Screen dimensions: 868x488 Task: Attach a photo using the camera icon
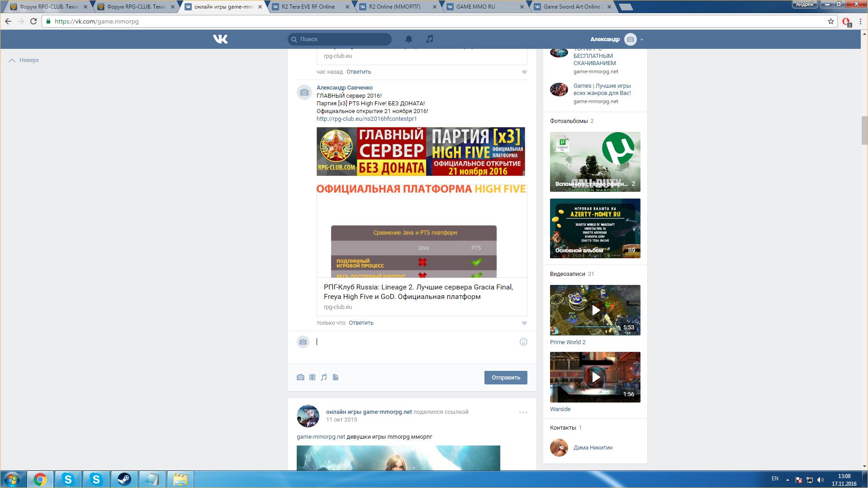point(300,377)
